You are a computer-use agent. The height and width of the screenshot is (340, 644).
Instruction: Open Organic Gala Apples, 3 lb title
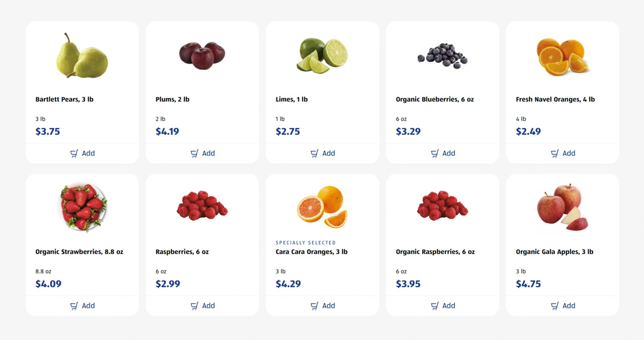[x=555, y=252]
